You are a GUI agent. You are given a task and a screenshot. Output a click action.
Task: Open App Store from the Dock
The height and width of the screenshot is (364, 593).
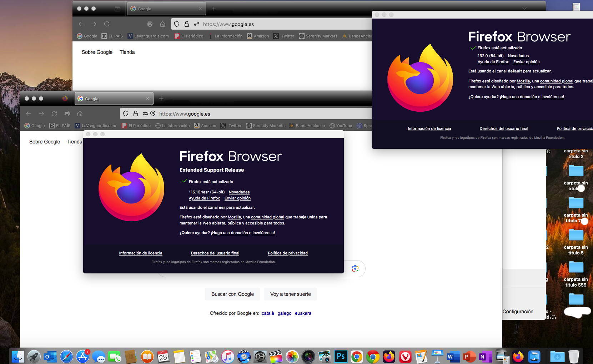[x=83, y=357]
